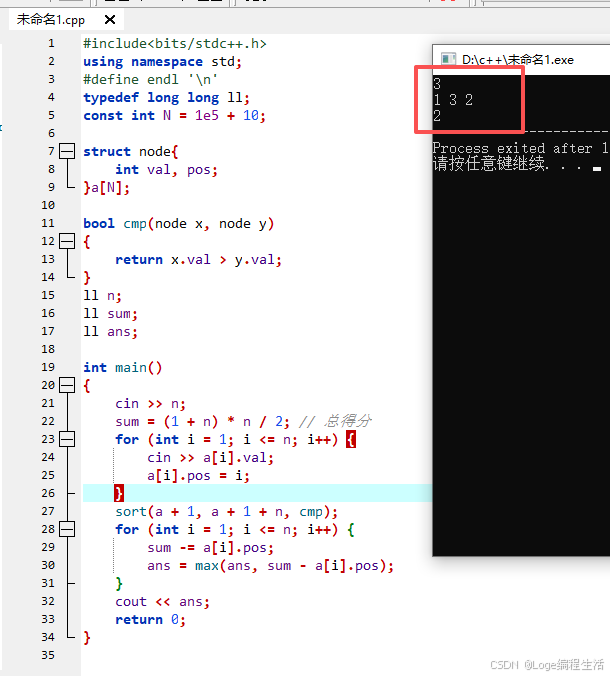Collapse the first for loop fold marker on line 23
610x676 pixels.
click(x=67, y=439)
